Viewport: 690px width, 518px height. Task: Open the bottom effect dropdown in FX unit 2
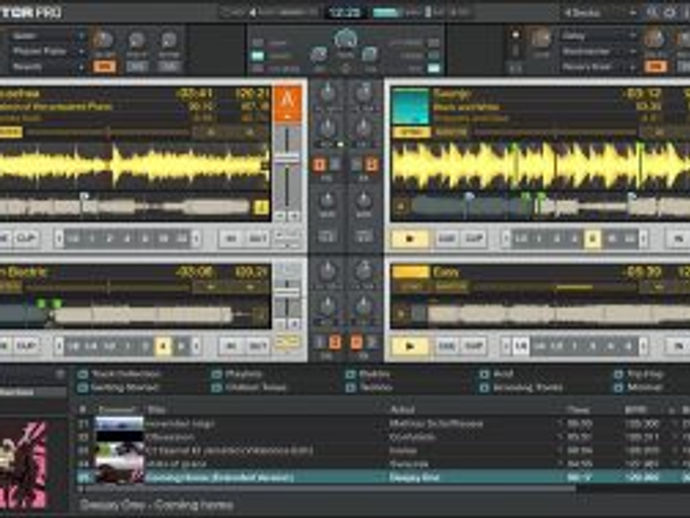(x=598, y=67)
